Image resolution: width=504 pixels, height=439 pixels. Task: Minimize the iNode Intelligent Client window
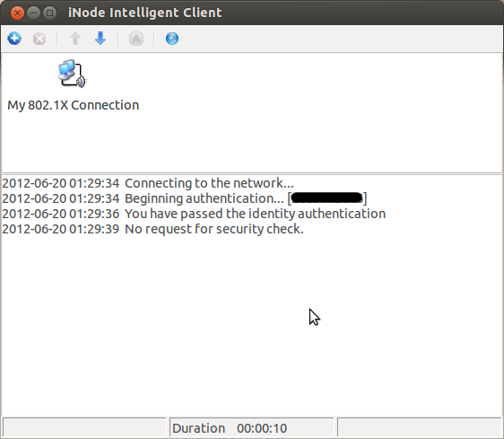click(x=33, y=13)
